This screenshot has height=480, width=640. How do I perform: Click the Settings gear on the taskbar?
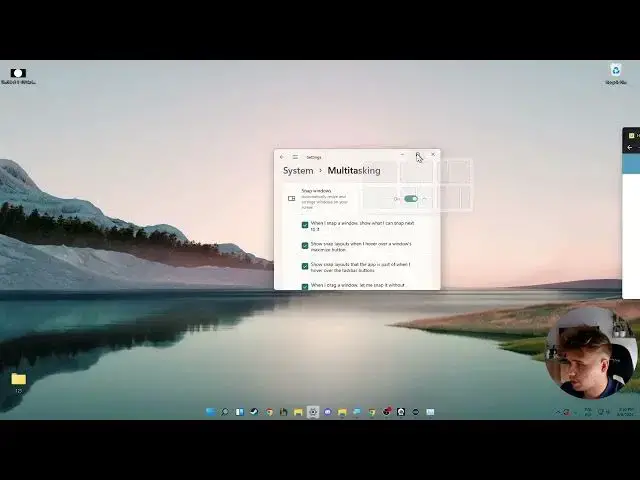click(313, 412)
